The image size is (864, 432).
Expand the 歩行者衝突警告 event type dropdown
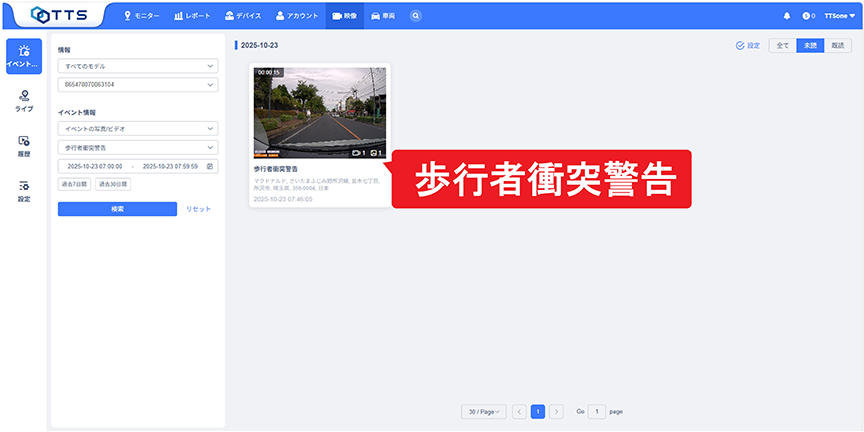point(137,147)
